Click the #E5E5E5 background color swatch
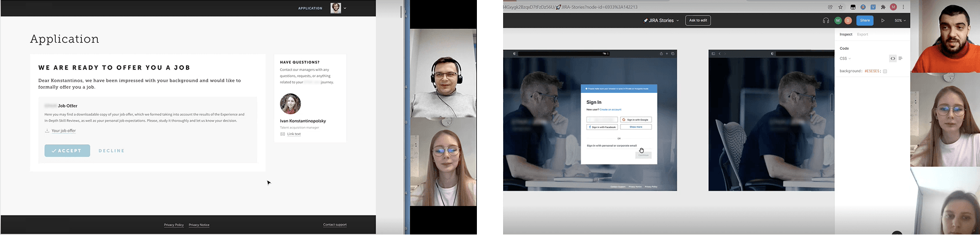This screenshot has height=235, width=980. pos(885,71)
